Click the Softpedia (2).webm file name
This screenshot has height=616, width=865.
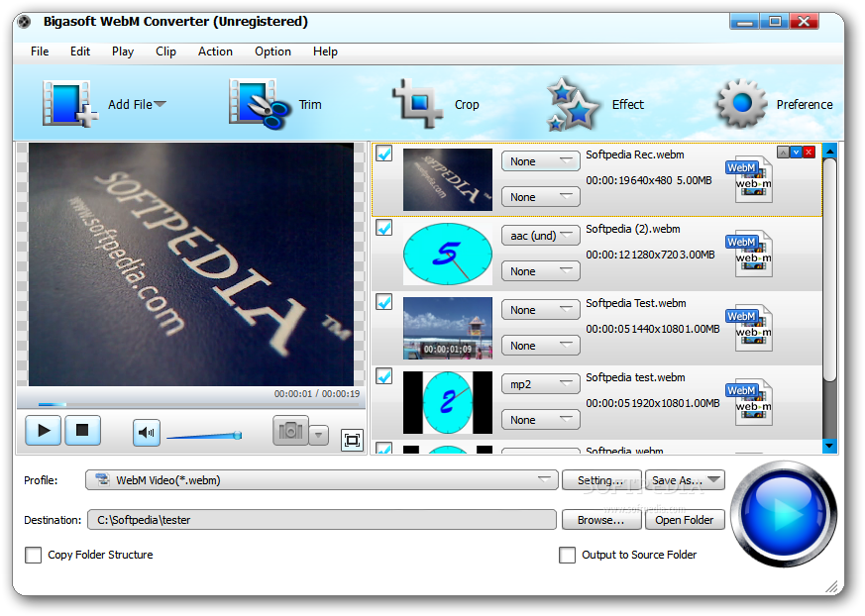click(633, 229)
